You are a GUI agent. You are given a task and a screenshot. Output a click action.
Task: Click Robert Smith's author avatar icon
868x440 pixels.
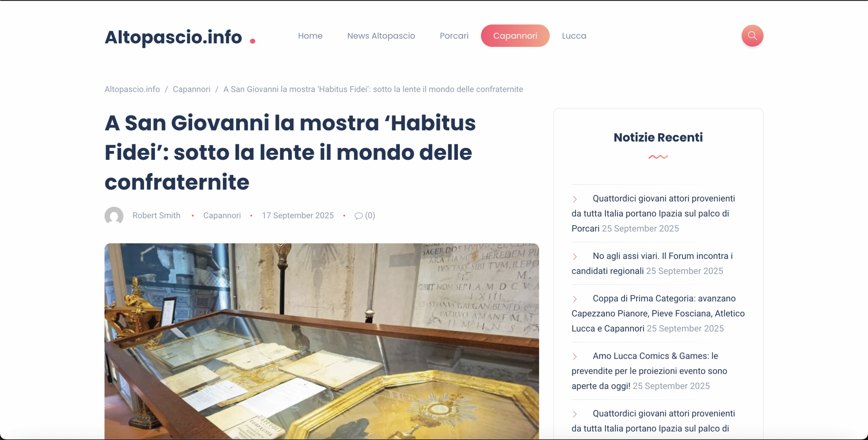tap(114, 215)
